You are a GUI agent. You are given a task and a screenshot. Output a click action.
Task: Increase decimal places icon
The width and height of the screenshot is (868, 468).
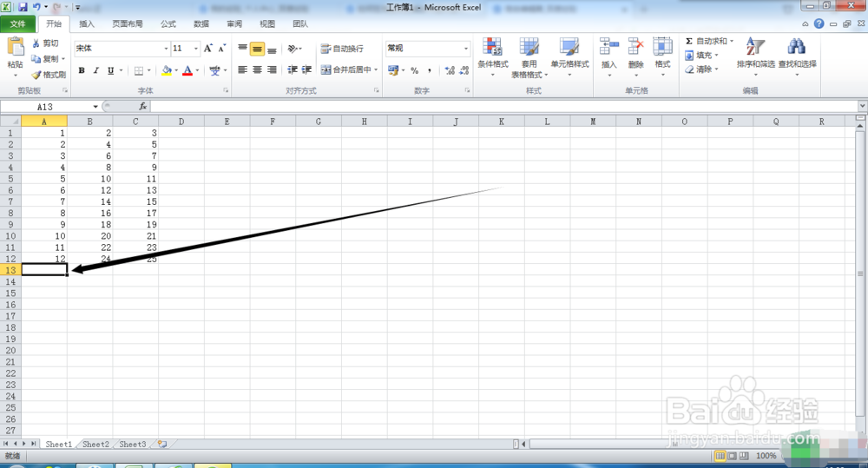(x=450, y=70)
